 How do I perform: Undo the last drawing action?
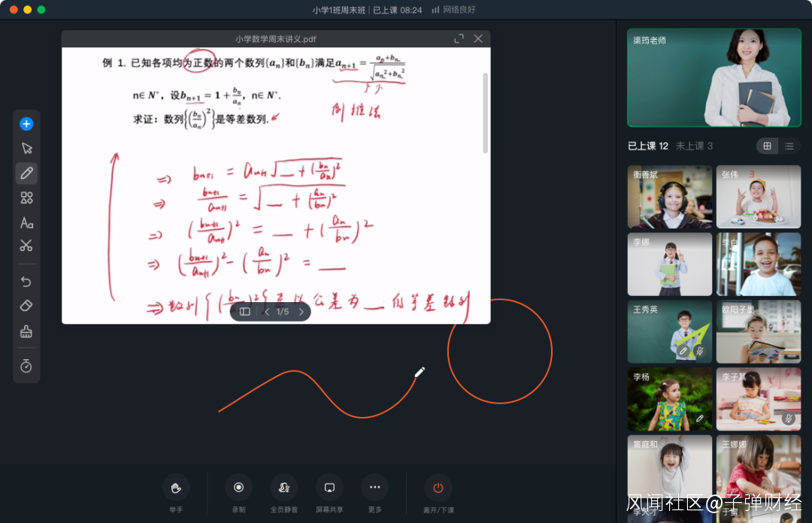click(x=26, y=281)
